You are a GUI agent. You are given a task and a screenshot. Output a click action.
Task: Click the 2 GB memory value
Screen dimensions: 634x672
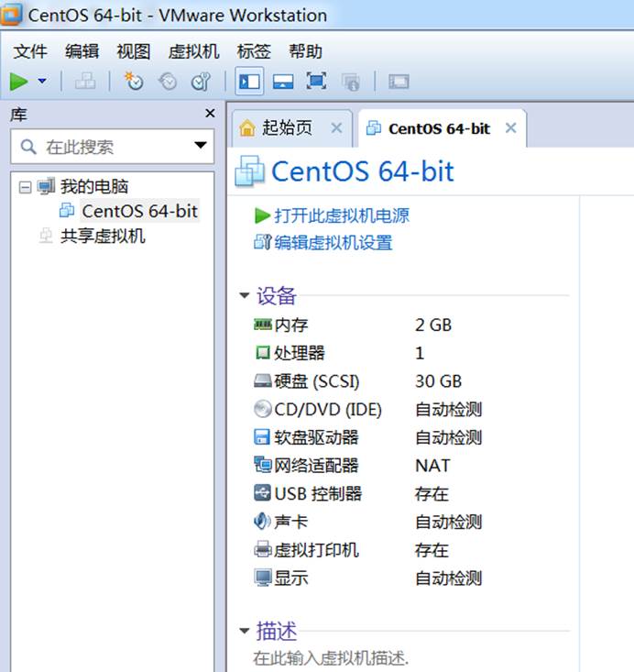pyautogui.click(x=433, y=325)
